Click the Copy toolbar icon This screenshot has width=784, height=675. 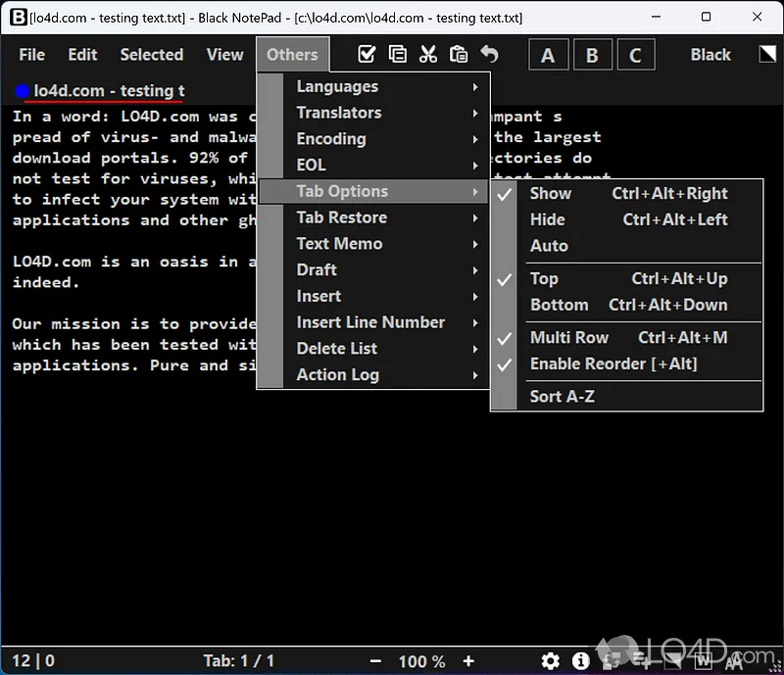tap(398, 54)
